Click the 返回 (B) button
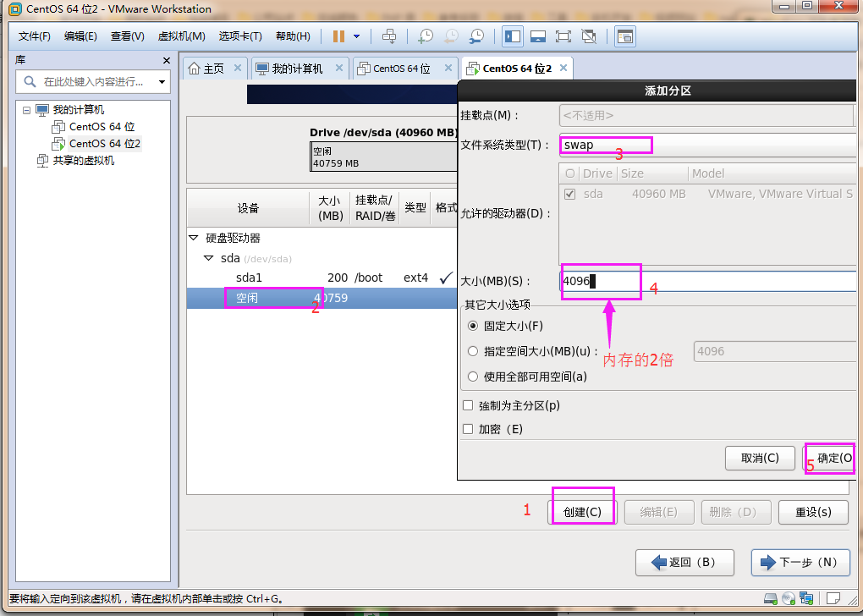The image size is (863, 616). point(684,562)
